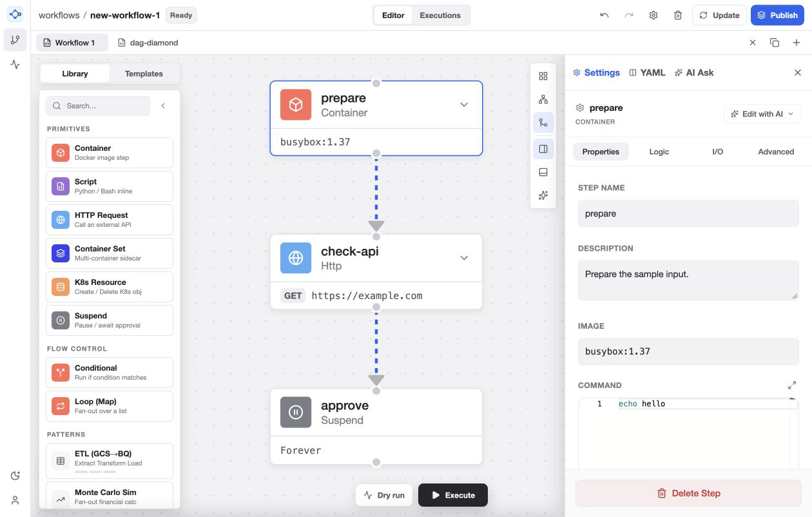Open activity pulse icon in sidebar
The width and height of the screenshot is (812, 517).
[15, 64]
